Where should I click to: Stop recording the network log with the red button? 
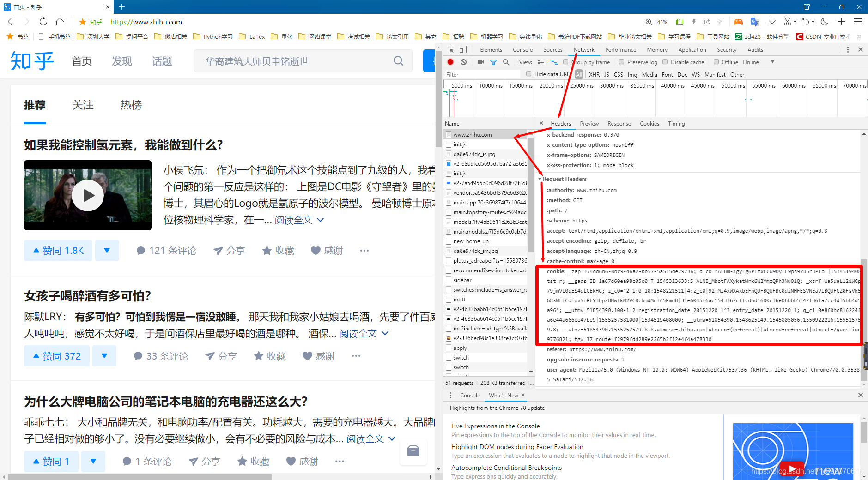coord(450,62)
